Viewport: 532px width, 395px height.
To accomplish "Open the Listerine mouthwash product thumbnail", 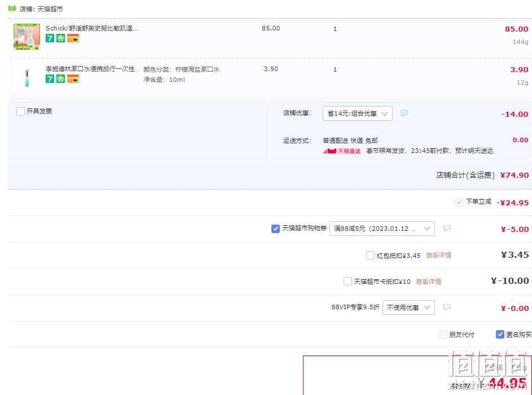I will click(x=27, y=77).
